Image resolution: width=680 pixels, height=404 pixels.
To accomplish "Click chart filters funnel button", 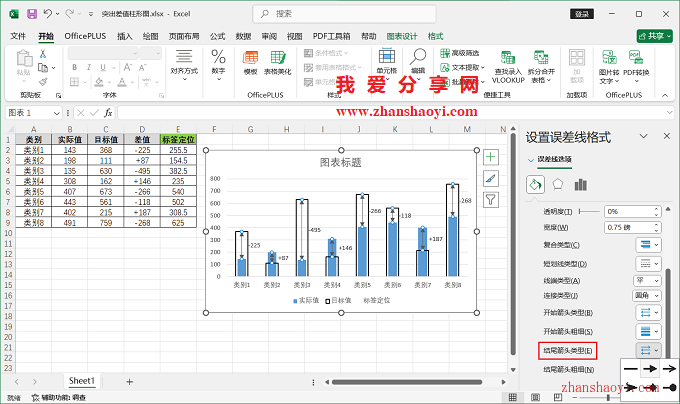I will pos(490,199).
